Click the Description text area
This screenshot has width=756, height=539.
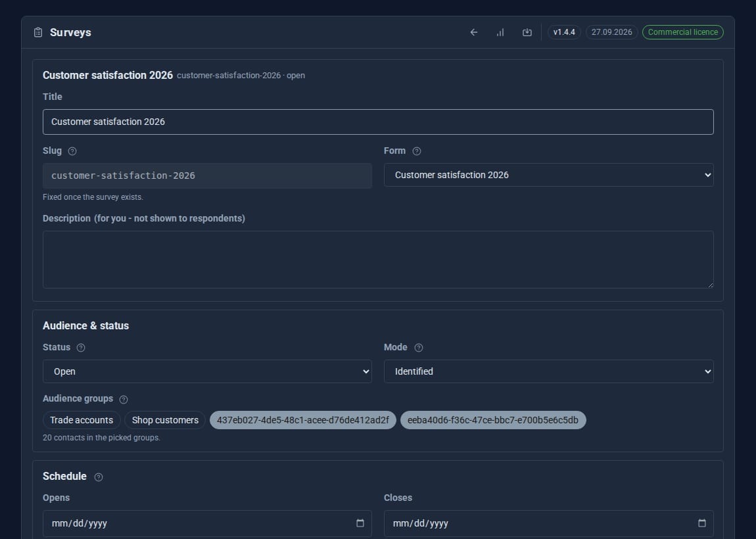click(378, 260)
